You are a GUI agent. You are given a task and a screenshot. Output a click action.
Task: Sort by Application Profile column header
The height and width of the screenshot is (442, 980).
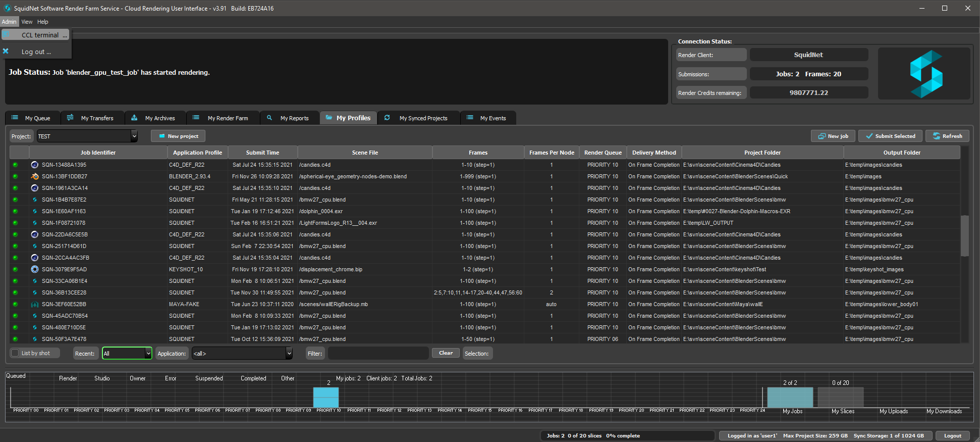tap(197, 153)
